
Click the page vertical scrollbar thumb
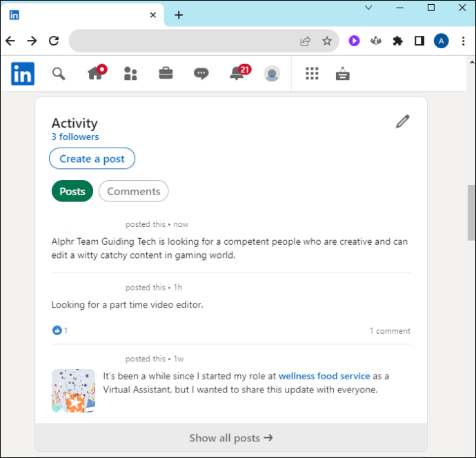tap(471, 212)
